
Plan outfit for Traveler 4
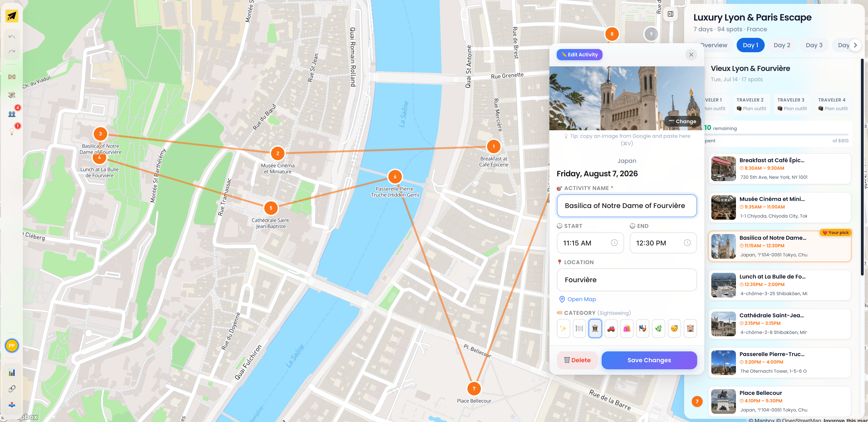click(833, 109)
